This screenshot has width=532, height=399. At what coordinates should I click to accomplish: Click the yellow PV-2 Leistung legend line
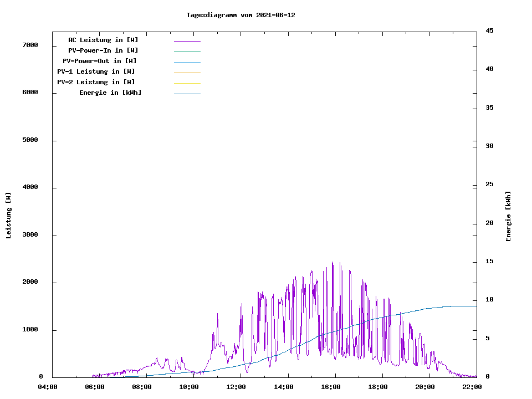click(187, 83)
